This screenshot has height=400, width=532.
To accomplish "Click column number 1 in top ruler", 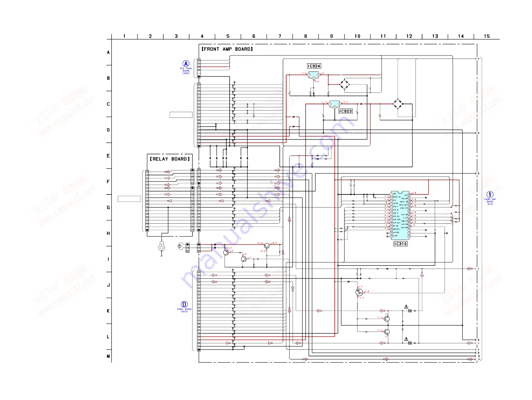I will tap(124, 36).
